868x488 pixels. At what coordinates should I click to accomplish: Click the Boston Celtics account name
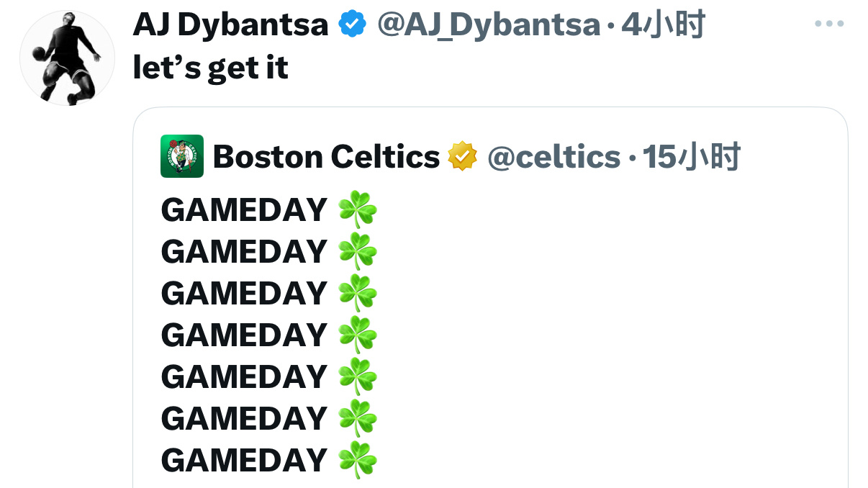(326, 156)
